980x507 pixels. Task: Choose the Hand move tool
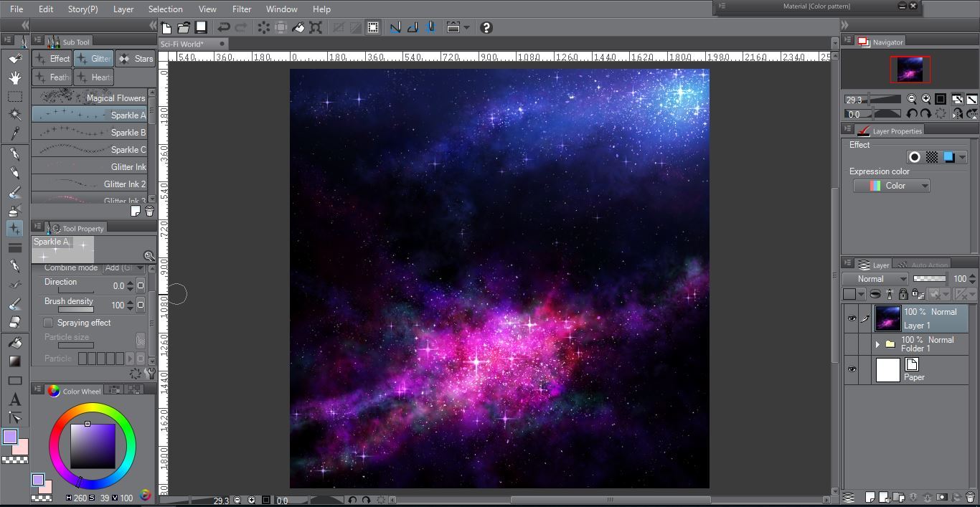[14, 77]
